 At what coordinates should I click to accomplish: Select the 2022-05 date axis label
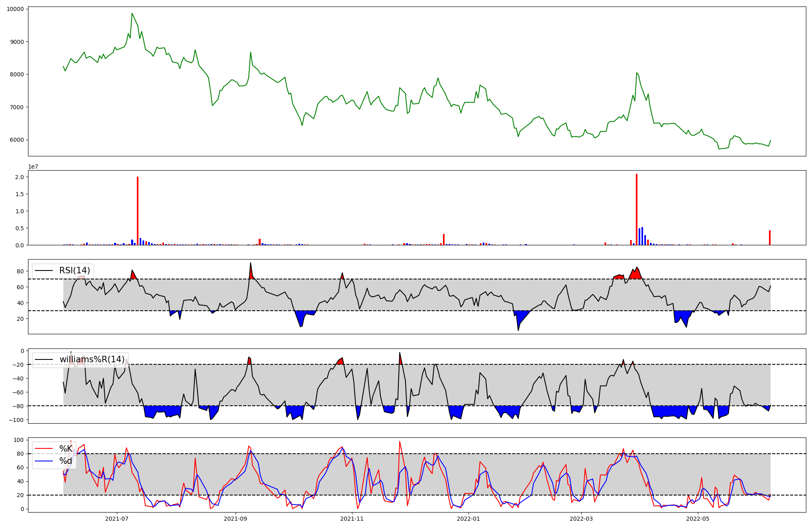click(x=698, y=519)
